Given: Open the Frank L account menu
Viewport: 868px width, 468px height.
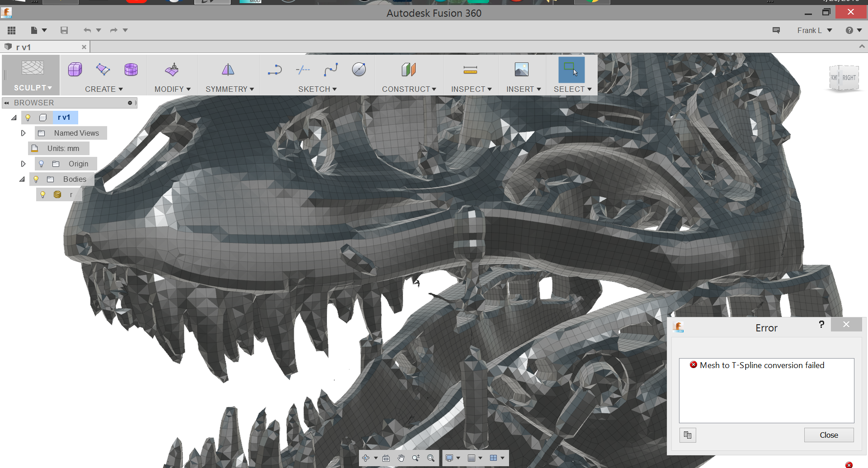Looking at the screenshot, I should 815,30.
